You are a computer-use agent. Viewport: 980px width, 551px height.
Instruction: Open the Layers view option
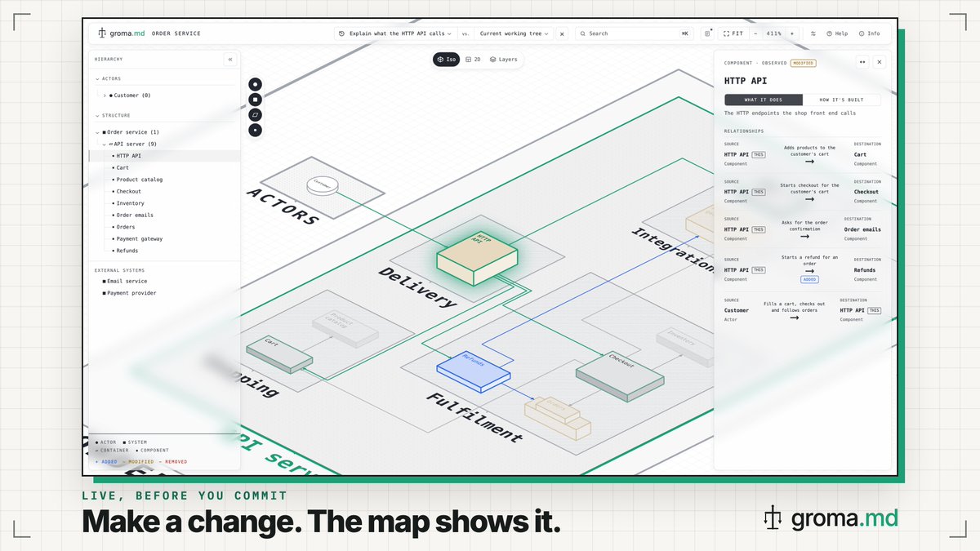pyautogui.click(x=503, y=60)
